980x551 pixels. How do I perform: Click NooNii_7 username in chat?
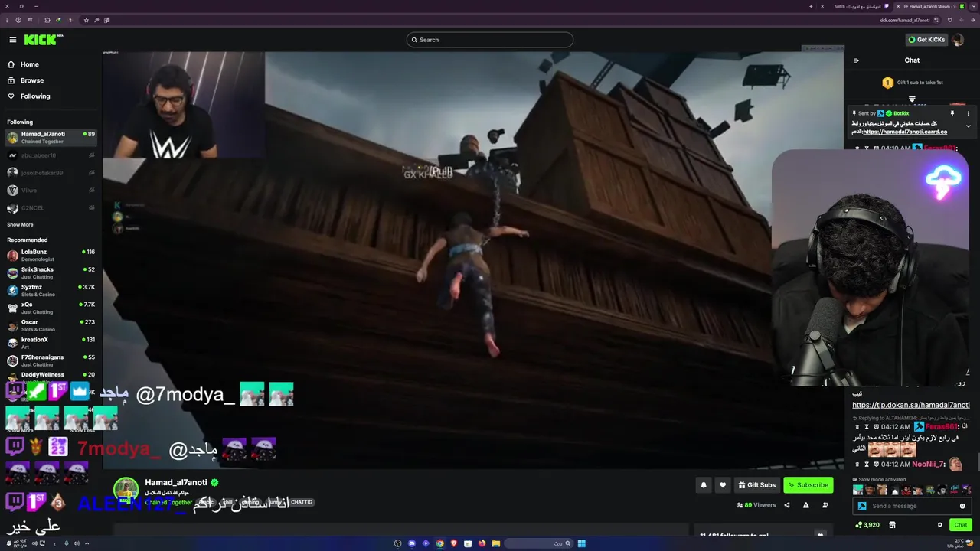click(926, 465)
